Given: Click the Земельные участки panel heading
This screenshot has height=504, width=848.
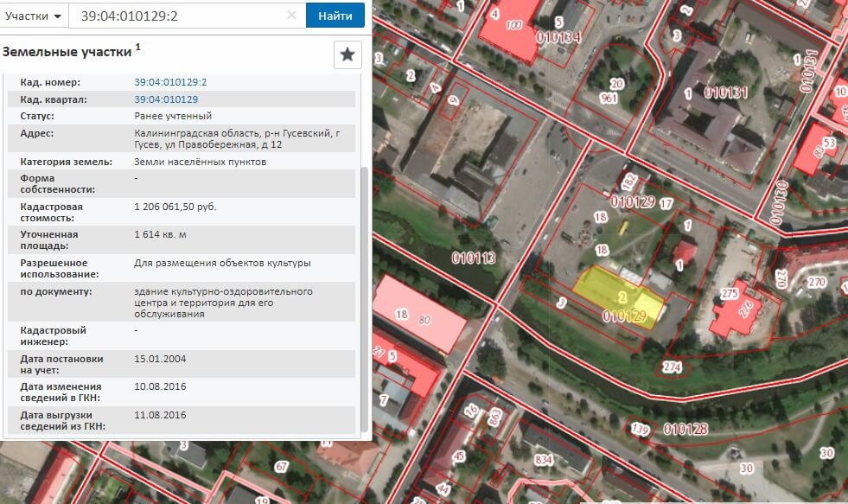Looking at the screenshot, I should tap(67, 52).
